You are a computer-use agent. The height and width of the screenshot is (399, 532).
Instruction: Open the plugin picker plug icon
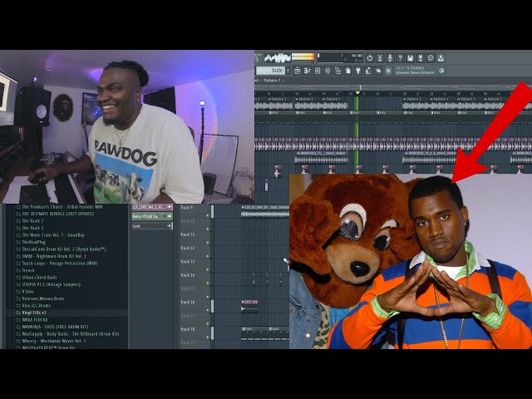(x=358, y=71)
